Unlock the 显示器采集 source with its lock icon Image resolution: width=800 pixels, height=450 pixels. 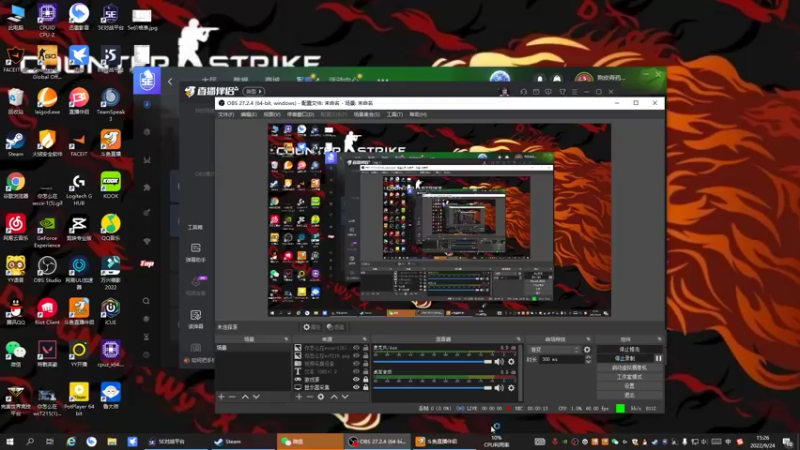365,387
